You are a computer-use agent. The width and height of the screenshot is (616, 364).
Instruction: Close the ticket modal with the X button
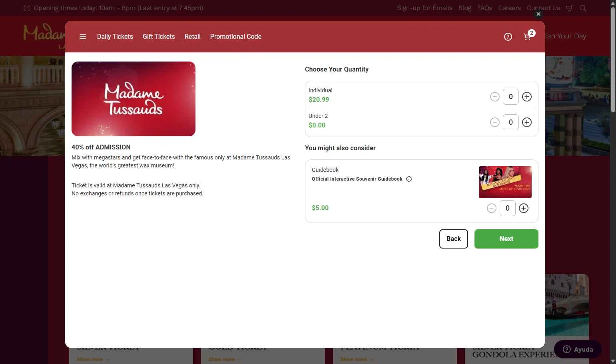click(538, 14)
